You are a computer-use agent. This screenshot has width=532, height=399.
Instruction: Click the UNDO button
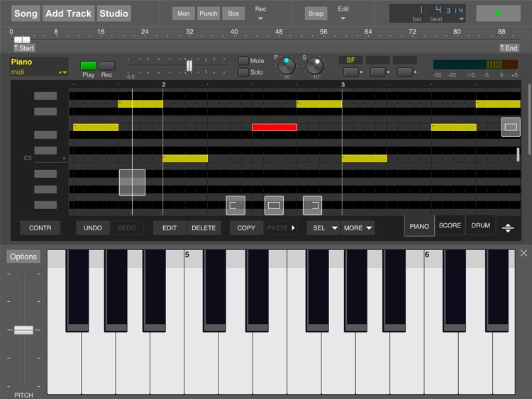(x=93, y=227)
